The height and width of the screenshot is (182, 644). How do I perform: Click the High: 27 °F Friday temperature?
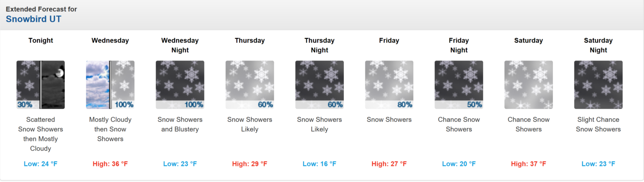click(389, 164)
